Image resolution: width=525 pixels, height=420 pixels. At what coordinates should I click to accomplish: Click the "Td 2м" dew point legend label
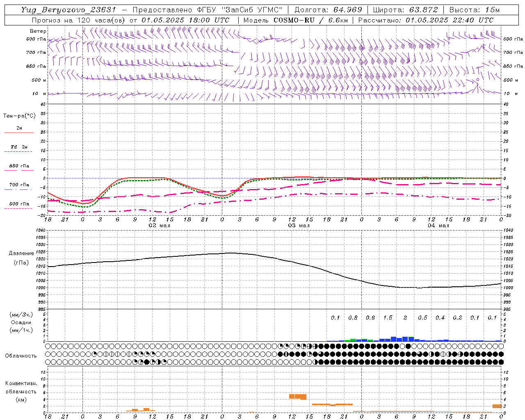(x=19, y=147)
